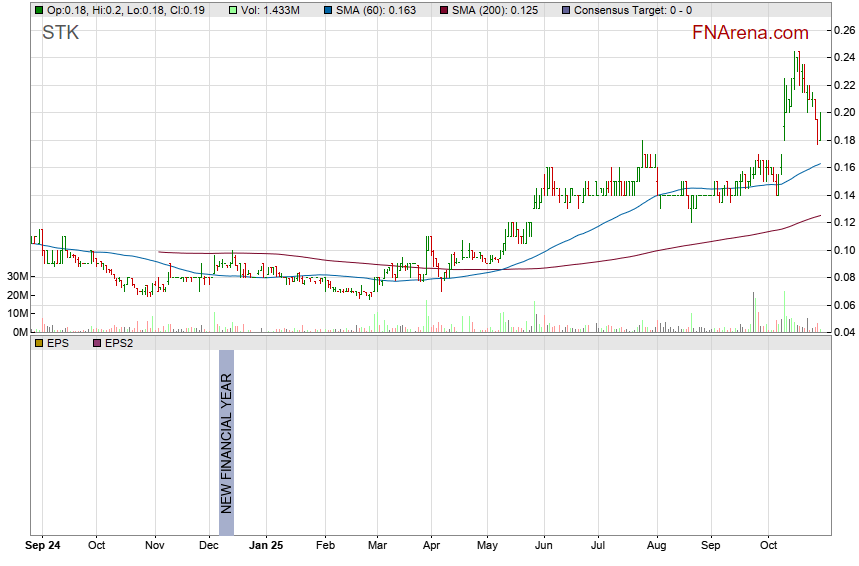
Task: Click the STK ticker label
Action: pos(60,33)
